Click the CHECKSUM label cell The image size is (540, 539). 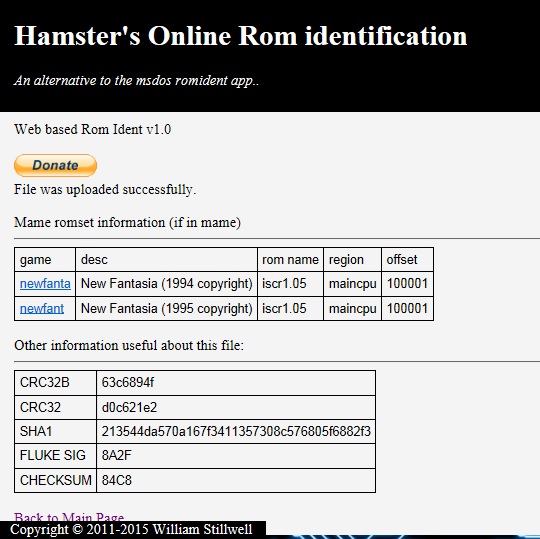click(55, 480)
